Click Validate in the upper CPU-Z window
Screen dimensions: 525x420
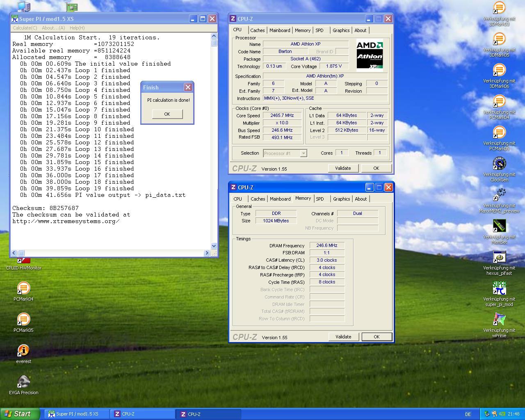343,168
